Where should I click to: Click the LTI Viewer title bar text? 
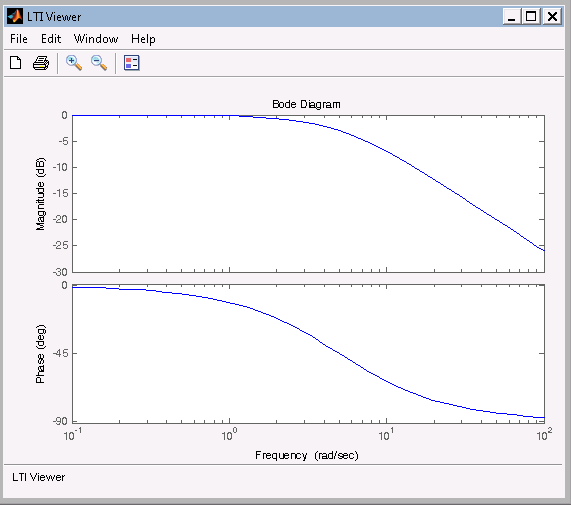54,17
